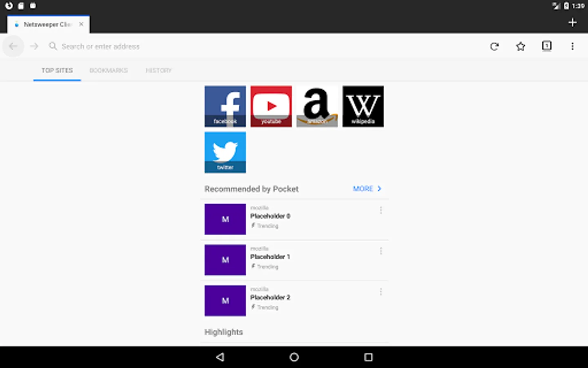Click MORE in Recommended by Pocket
The height and width of the screenshot is (368, 588).
[x=367, y=188]
